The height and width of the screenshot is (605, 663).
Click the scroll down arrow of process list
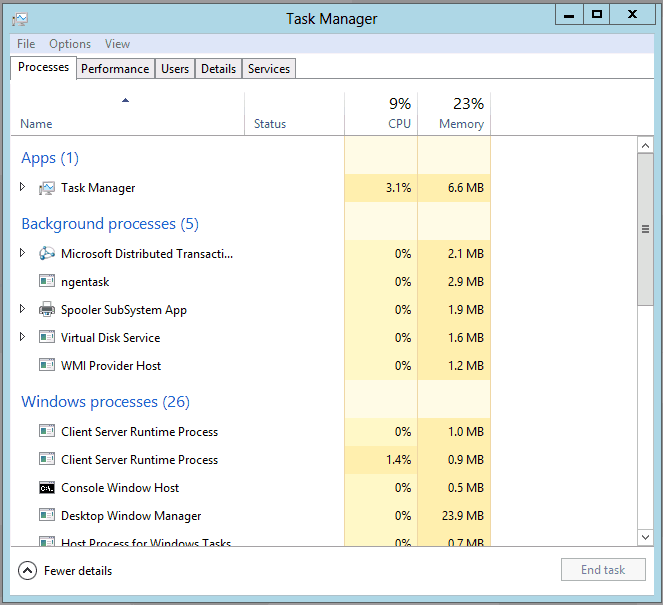click(645, 538)
